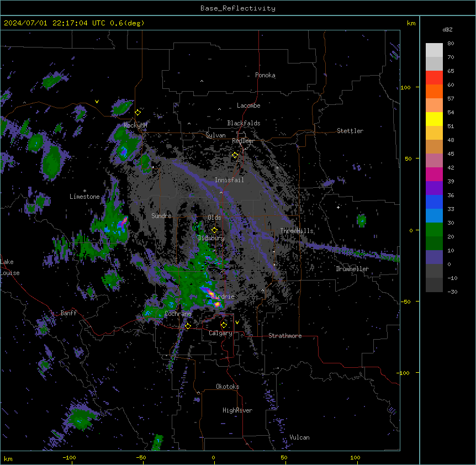476x465 pixels.
Task: Click the km label at top right
Action: [x=411, y=23]
